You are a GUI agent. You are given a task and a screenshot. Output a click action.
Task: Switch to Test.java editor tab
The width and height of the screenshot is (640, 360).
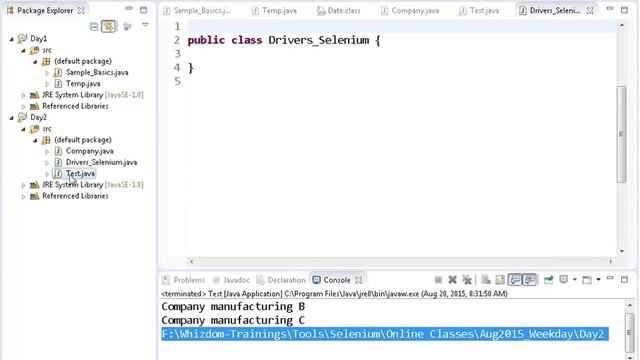479,11
